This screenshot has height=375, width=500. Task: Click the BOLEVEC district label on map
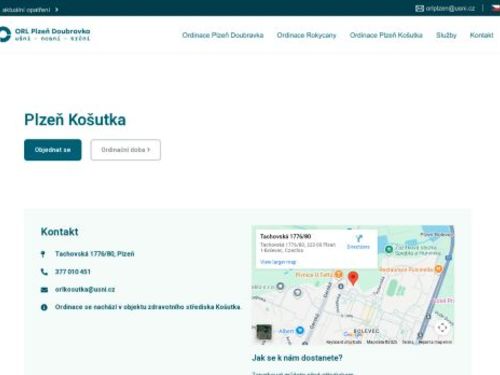coord(366,331)
